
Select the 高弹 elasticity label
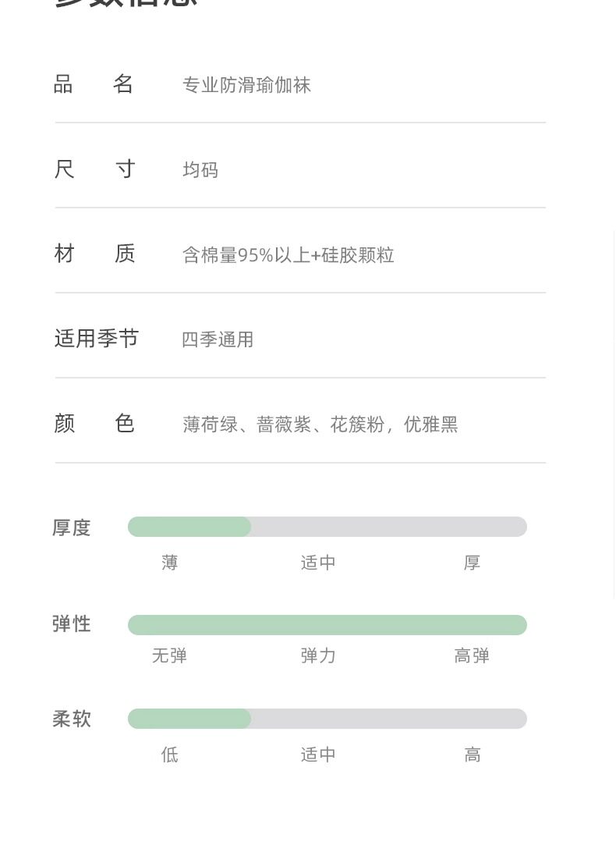point(473,655)
